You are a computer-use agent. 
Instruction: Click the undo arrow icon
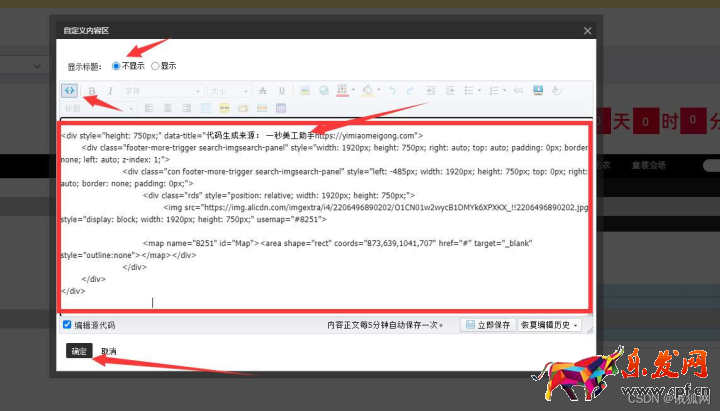pos(393,91)
